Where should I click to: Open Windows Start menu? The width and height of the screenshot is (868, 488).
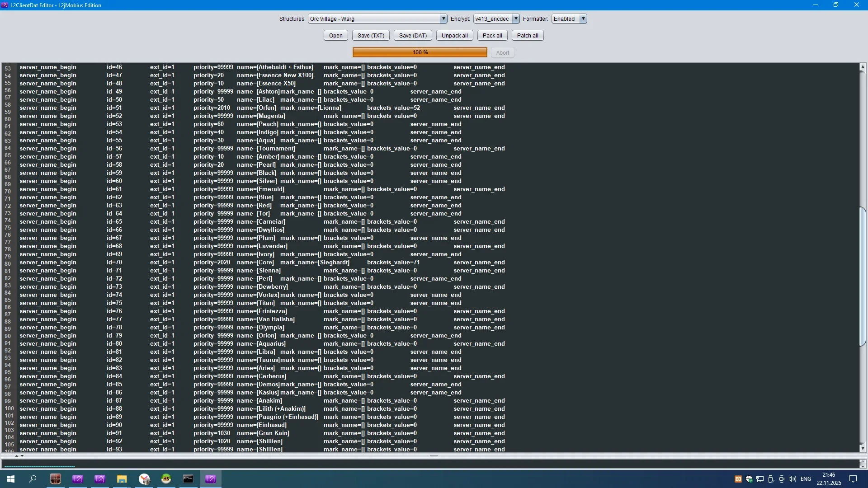[x=11, y=479]
